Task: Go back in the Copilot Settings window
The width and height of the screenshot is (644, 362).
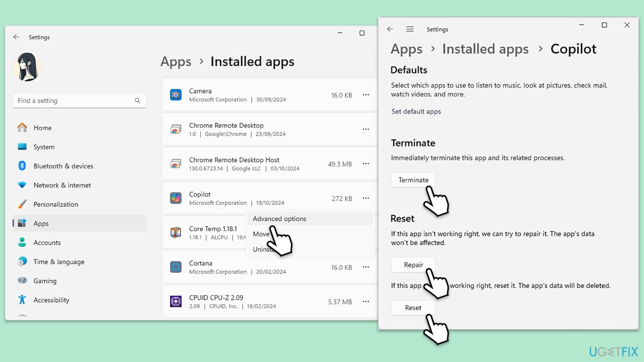Action: tap(390, 29)
